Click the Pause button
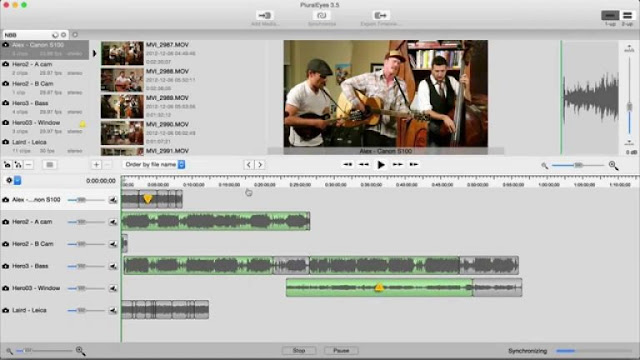Screen dimensions: 640x360 click(x=341, y=351)
